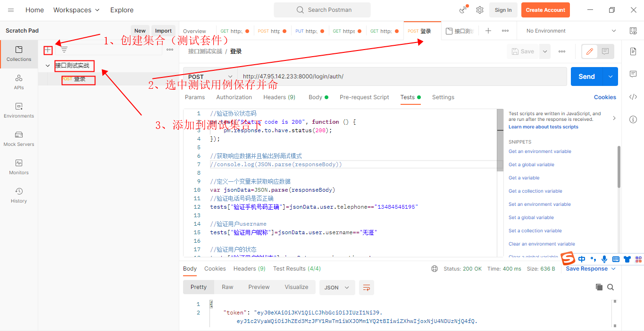Click the Sign In button

(x=503, y=10)
